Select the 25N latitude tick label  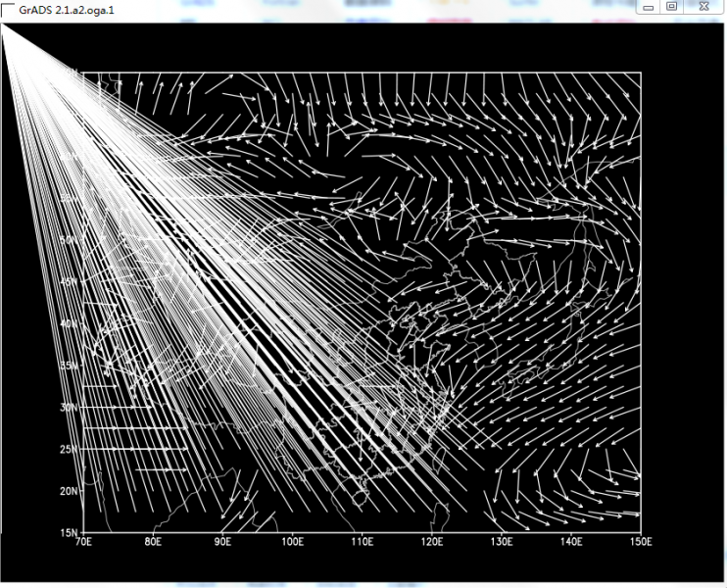(x=70, y=449)
